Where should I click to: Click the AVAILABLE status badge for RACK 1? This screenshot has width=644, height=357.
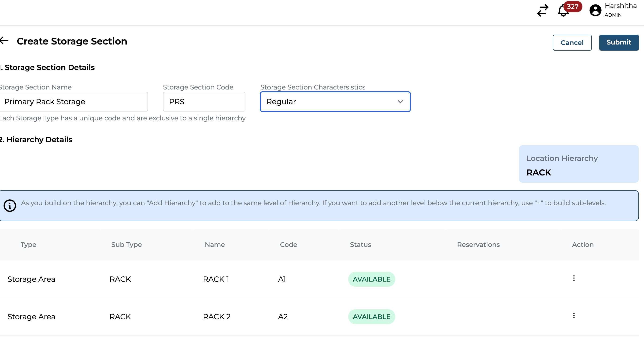(x=371, y=279)
